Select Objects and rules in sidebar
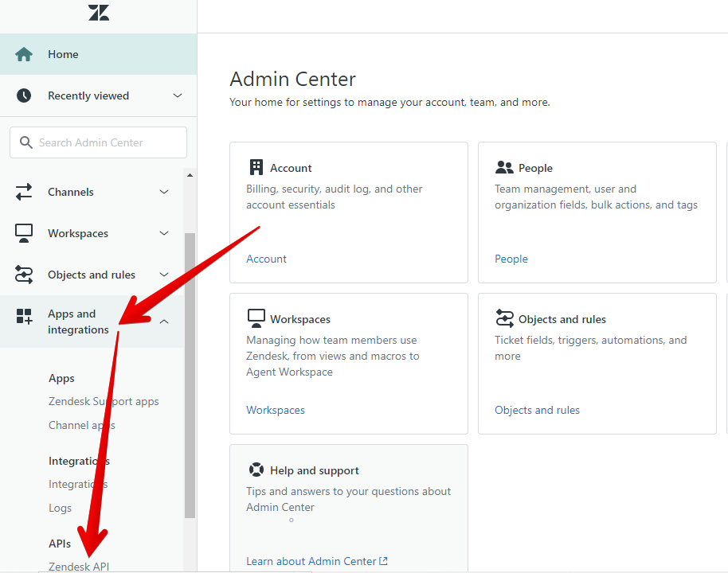The height and width of the screenshot is (573, 728). click(x=92, y=275)
